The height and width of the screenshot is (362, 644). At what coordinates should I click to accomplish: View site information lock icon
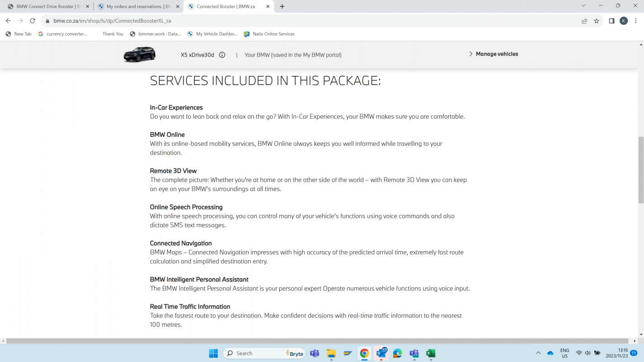coord(47,21)
